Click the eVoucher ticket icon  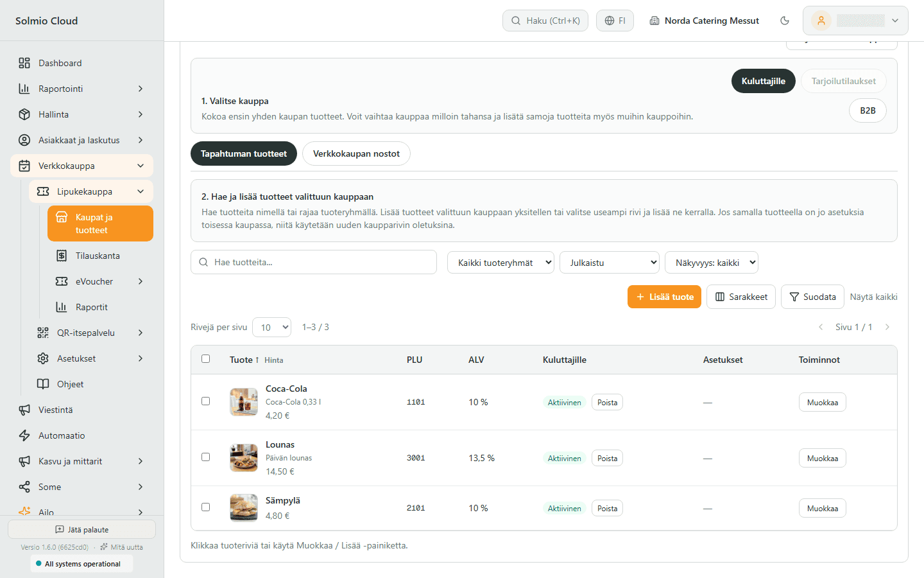coord(62,281)
